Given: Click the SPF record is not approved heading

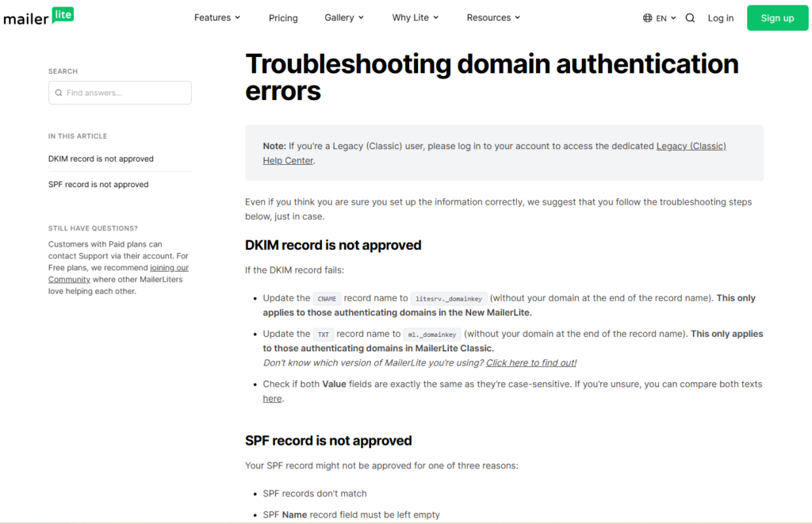Looking at the screenshot, I should tap(328, 441).
